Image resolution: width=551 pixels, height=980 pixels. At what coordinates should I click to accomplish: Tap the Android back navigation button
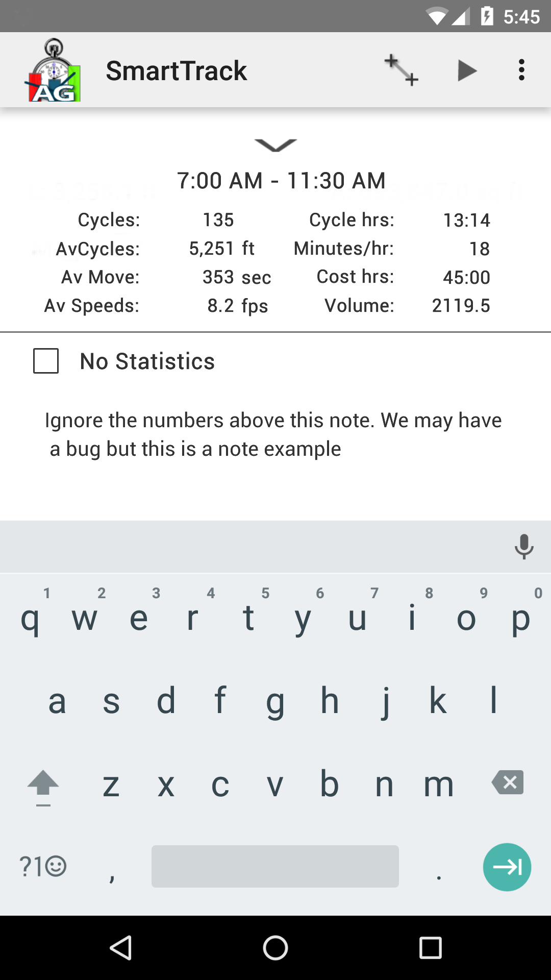pyautogui.click(x=121, y=948)
